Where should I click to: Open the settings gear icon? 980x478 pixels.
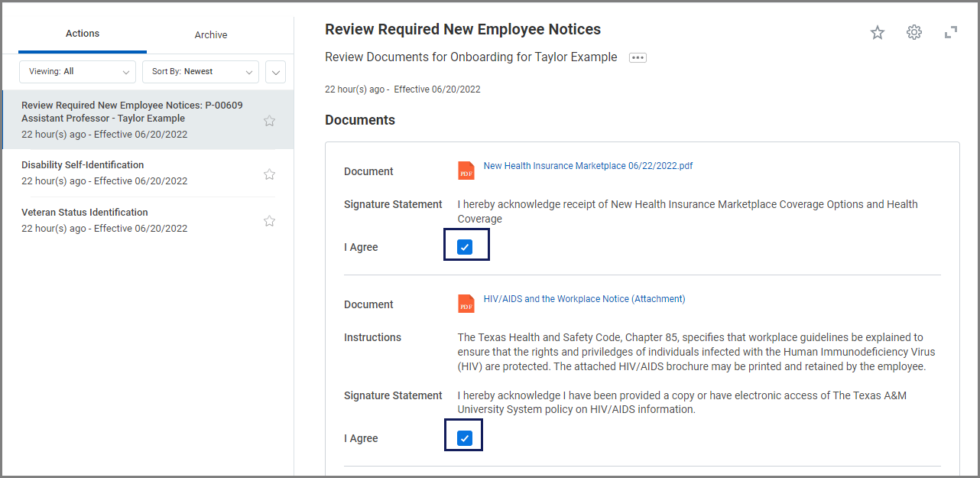point(913,32)
